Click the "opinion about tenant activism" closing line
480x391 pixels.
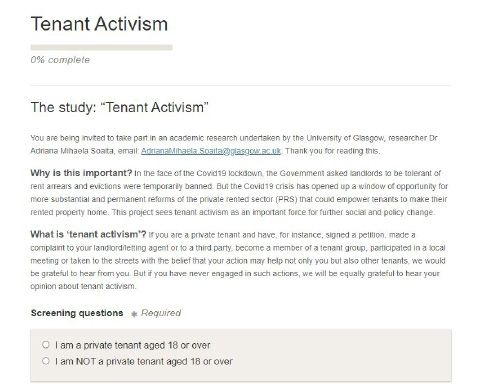(x=83, y=286)
